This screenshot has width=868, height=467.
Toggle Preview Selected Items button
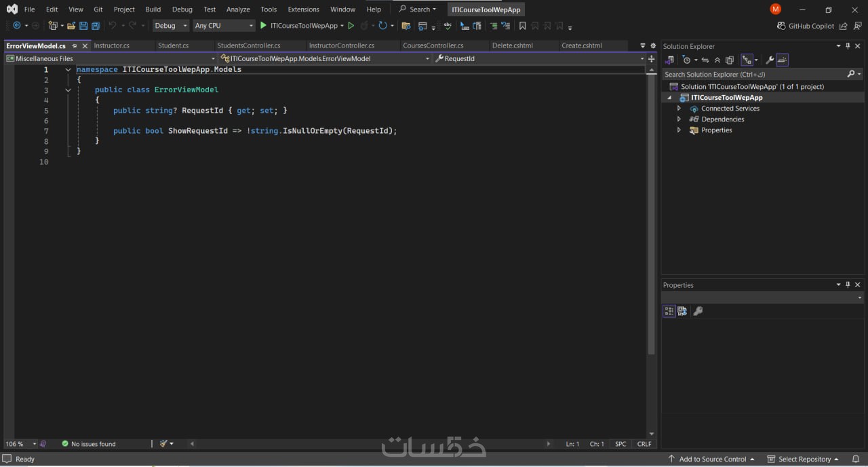click(x=782, y=60)
